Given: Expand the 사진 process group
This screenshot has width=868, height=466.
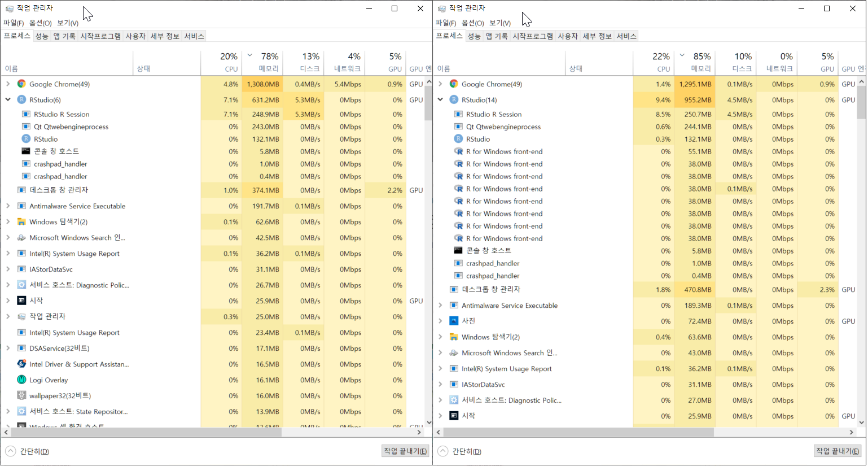Looking at the screenshot, I should coord(440,321).
